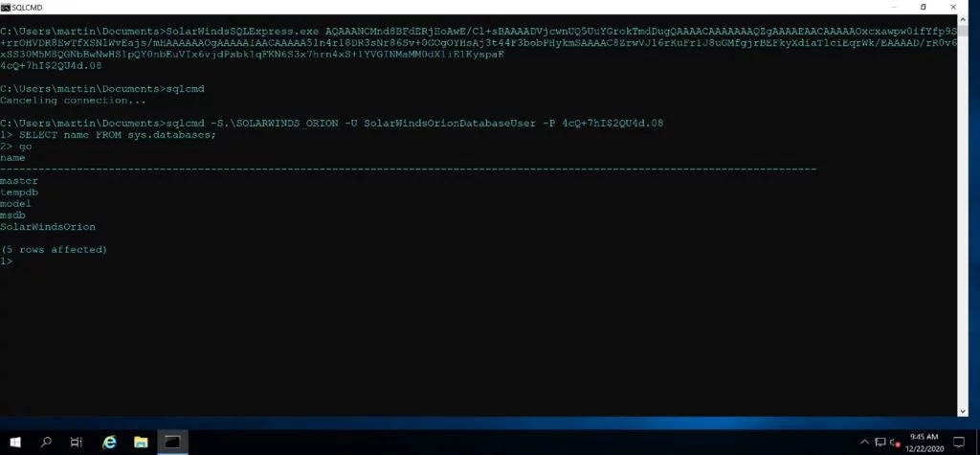Launch Internet Explorer from taskbar

pos(109,442)
